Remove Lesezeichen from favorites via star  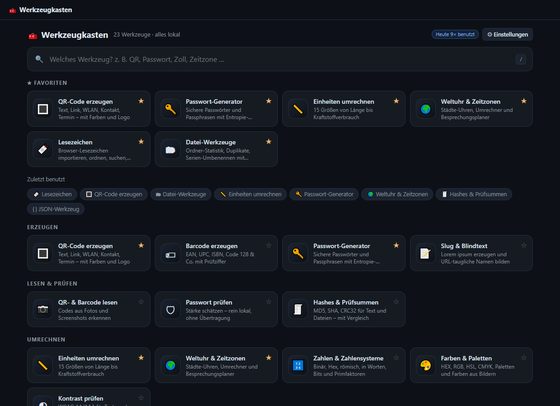click(141, 142)
